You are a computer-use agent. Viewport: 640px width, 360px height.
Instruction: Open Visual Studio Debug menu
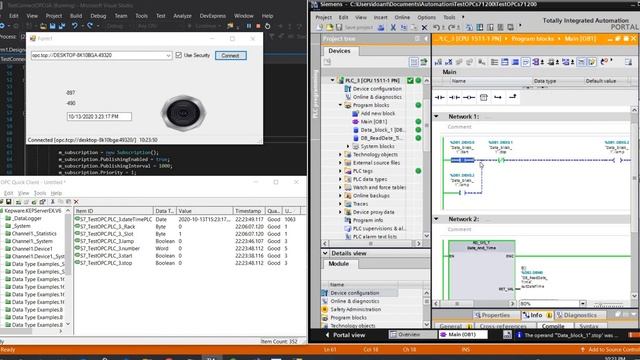point(98,16)
